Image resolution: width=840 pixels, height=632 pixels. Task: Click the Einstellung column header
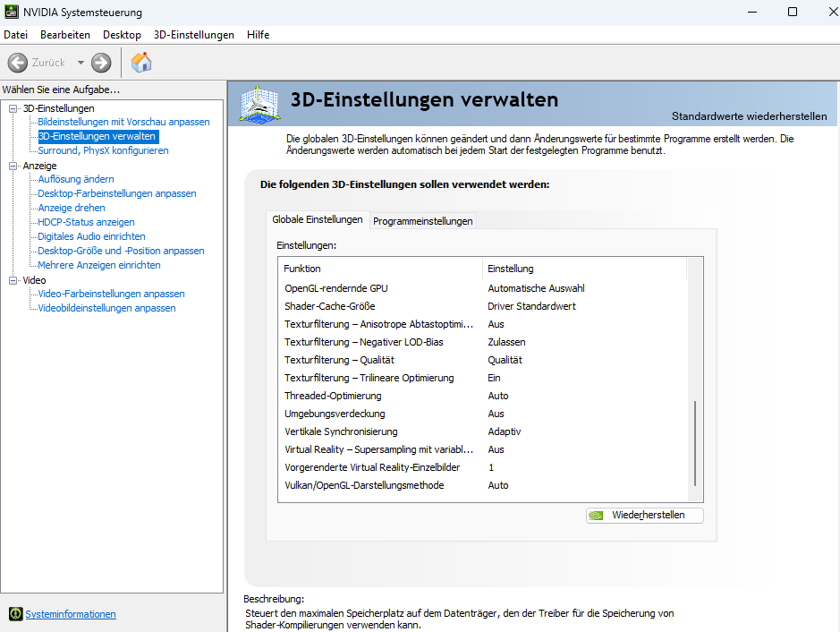pos(584,269)
